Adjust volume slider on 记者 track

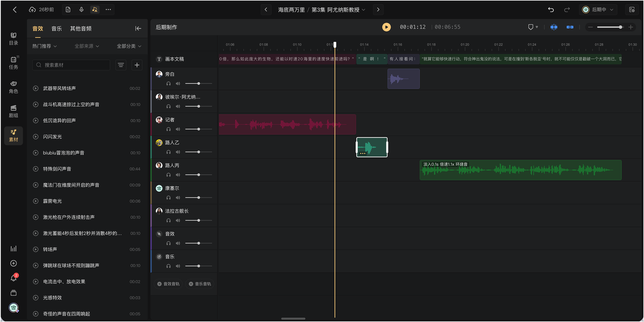(x=198, y=129)
